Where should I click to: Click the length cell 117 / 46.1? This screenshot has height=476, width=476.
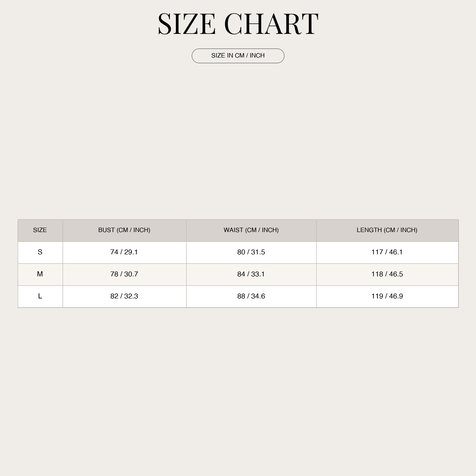387,253
